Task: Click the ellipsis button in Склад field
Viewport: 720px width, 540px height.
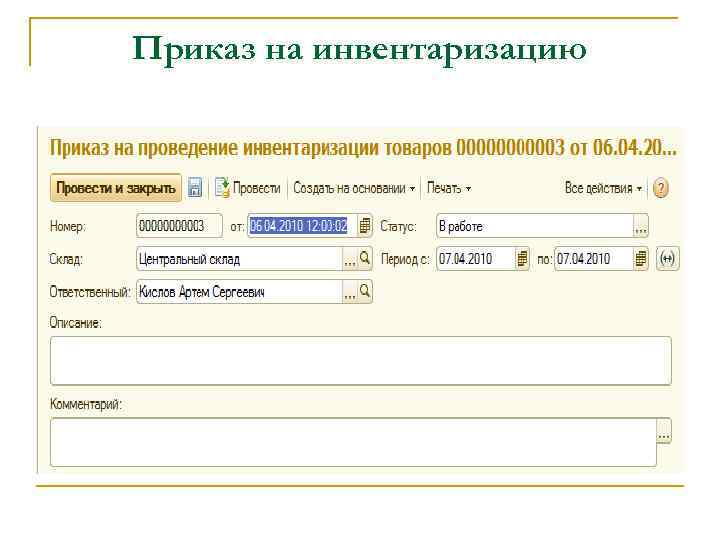Action: coord(350,259)
